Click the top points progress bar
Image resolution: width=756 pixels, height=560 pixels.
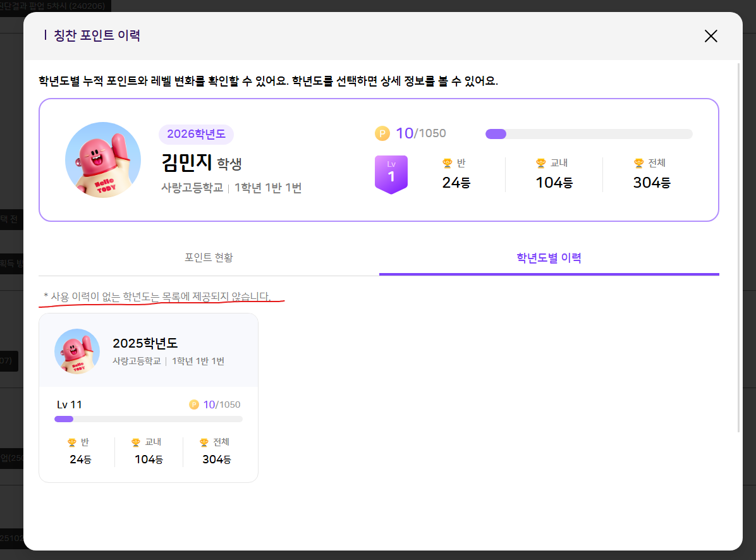click(x=588, y=134)
